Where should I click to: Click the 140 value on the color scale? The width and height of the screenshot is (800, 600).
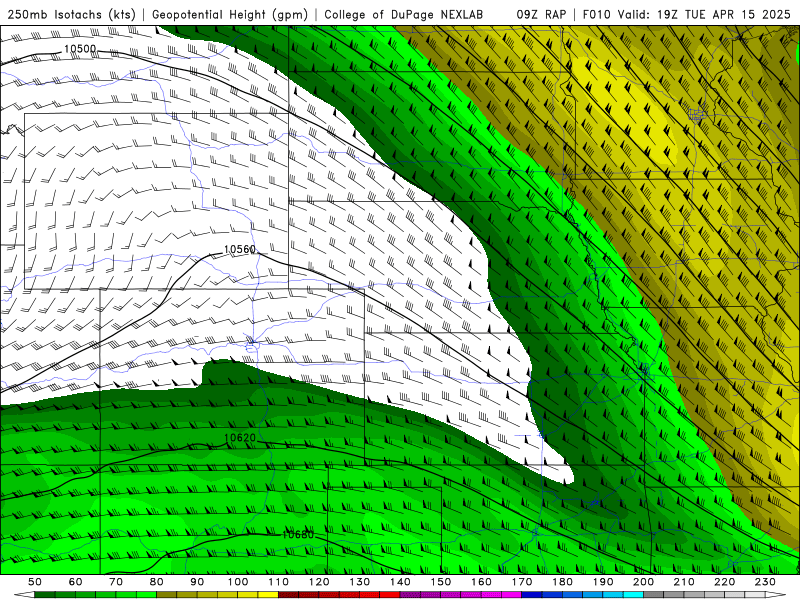click(401, 582)
